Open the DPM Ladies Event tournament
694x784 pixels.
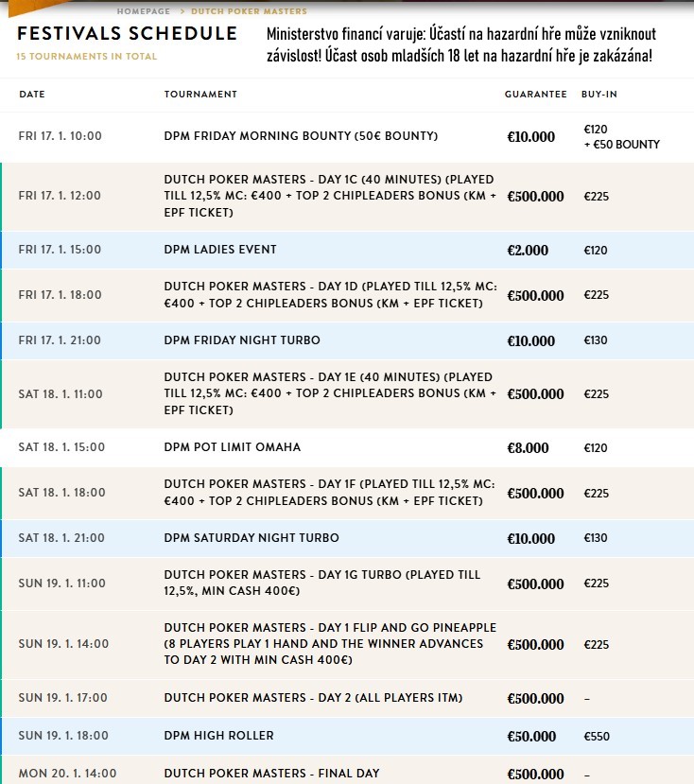click(220, 250)
